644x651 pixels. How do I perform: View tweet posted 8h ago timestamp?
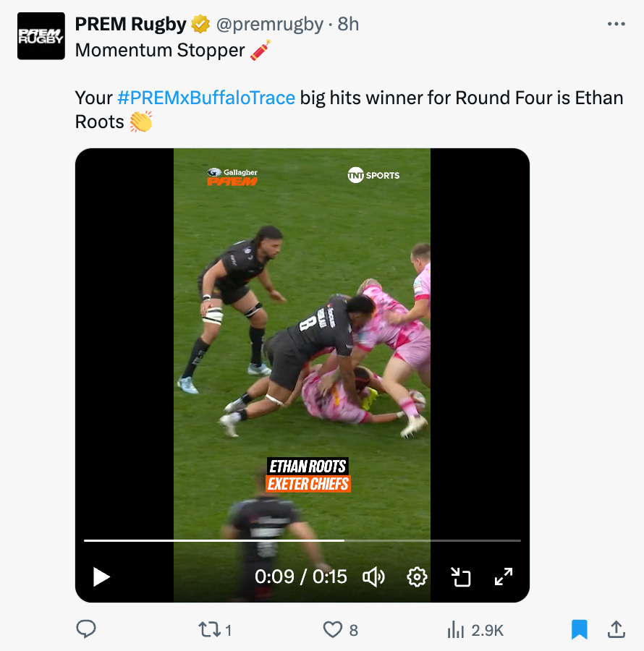point(348,25)
